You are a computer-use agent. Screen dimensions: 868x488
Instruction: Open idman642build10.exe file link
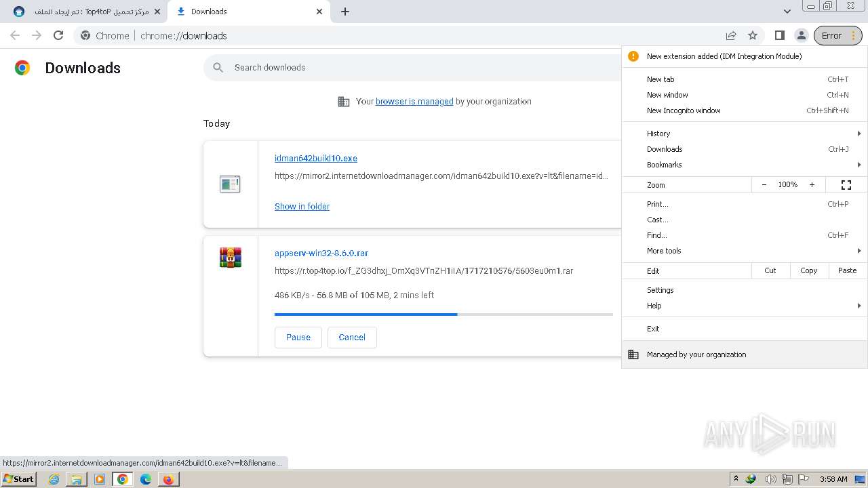(316, 158)
